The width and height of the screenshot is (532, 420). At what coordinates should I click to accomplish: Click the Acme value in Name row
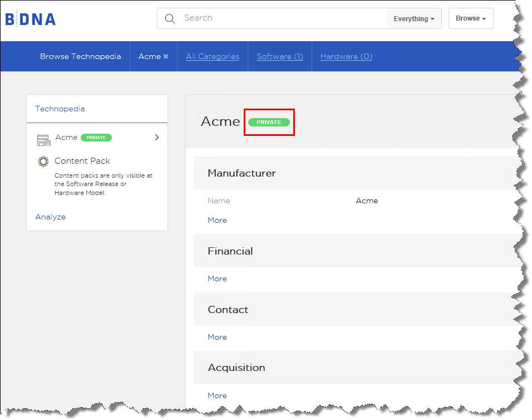click(x=367, y=201)
